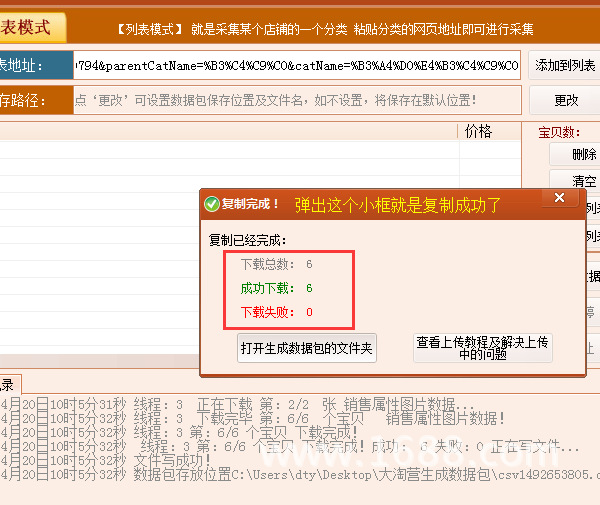Click the 列表模式 description banner text

coord(325,29)
